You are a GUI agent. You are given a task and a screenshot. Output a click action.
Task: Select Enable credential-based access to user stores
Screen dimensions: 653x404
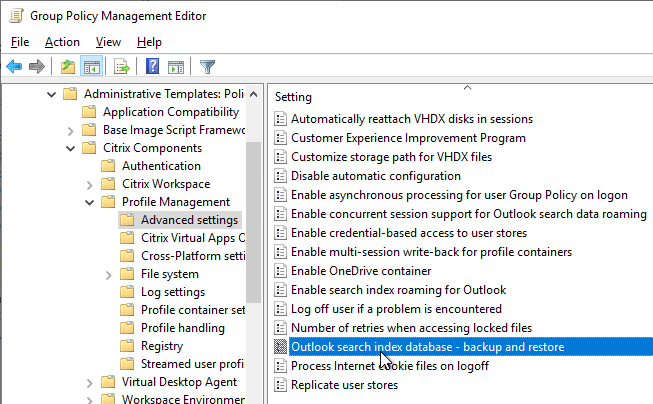point(409,233)
